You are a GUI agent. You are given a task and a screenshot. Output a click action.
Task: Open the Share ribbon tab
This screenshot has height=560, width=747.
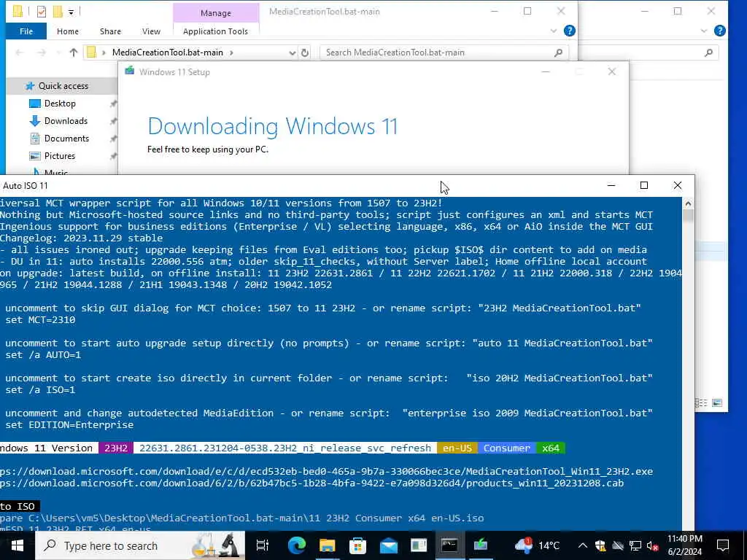click(110, 31)
